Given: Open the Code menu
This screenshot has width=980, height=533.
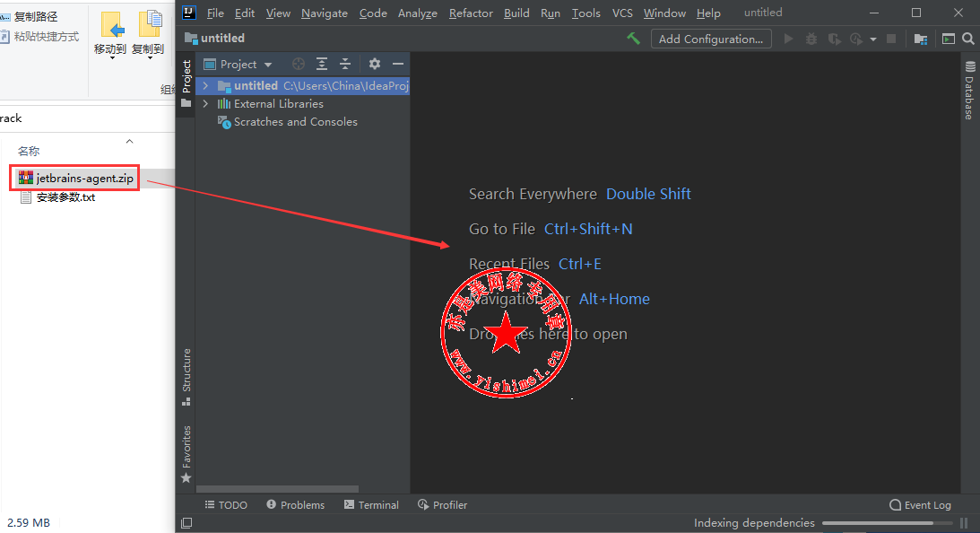Looking at the screenshot, I should coord(373,13).
